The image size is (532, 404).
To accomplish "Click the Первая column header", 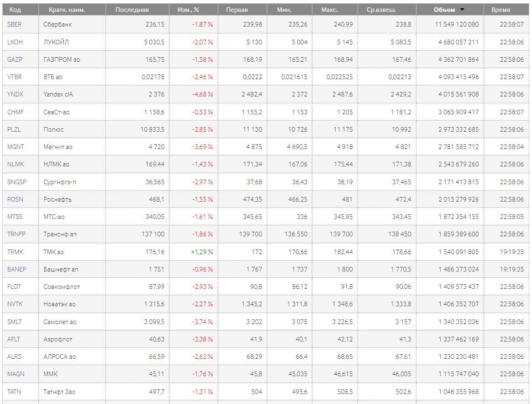I will pyautogui.click(x=237, y=10).
